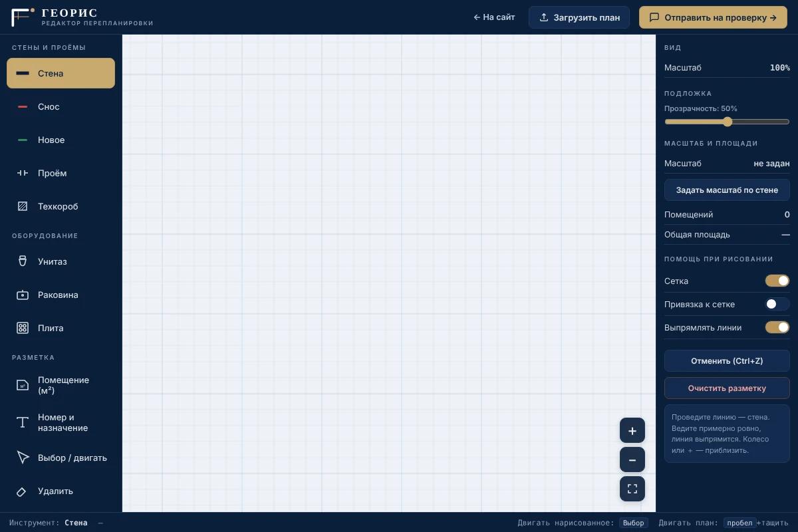Select the Выбор / двигать cursor tool
798x532 pixels.
coord(61,458)
